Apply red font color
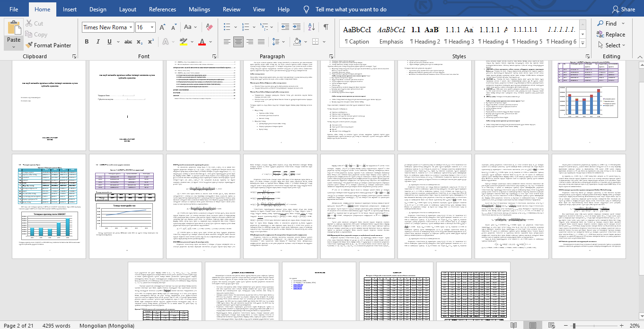The image size is (644, 329). click(202, 42)
